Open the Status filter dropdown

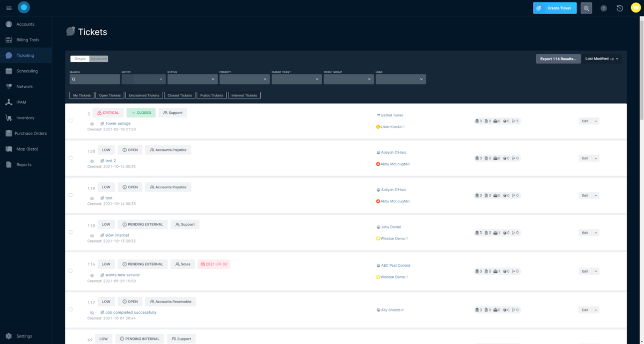(x=193, y=79)
